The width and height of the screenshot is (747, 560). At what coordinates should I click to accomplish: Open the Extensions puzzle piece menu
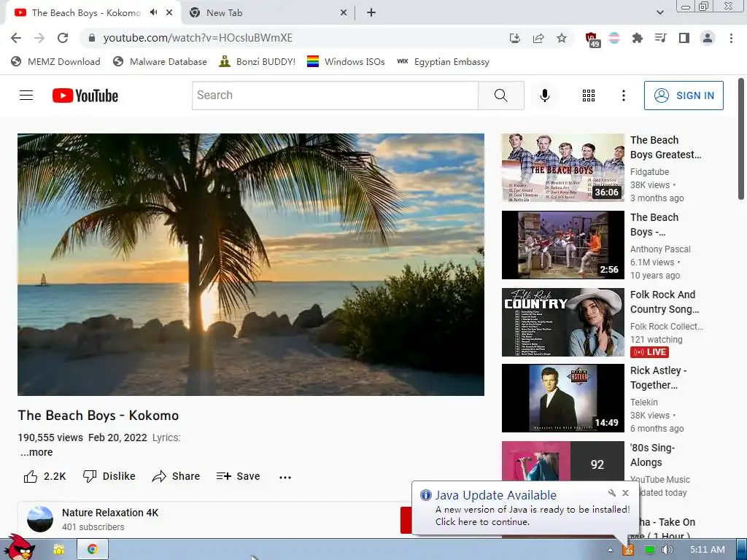pos(638,38)
